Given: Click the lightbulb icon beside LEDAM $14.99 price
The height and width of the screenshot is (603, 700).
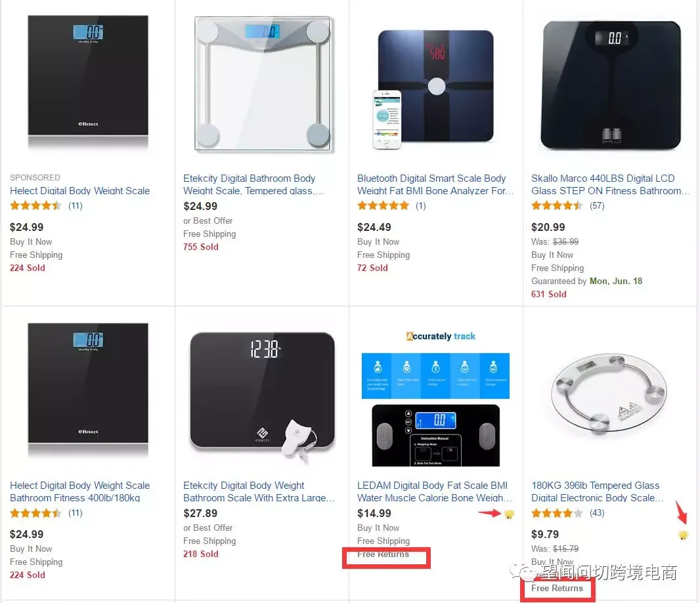Looking at the screenshot, I should [509, 514].
